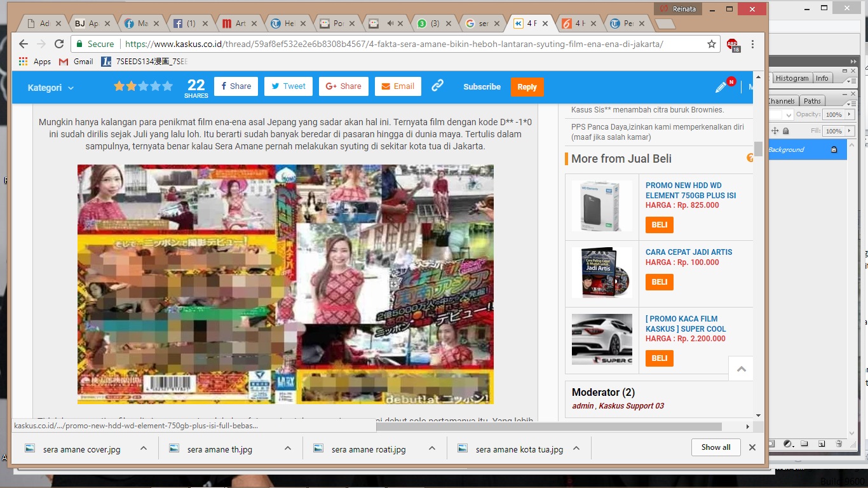
Task: Expand the Kategori dropdown
Action: [51, 88]
